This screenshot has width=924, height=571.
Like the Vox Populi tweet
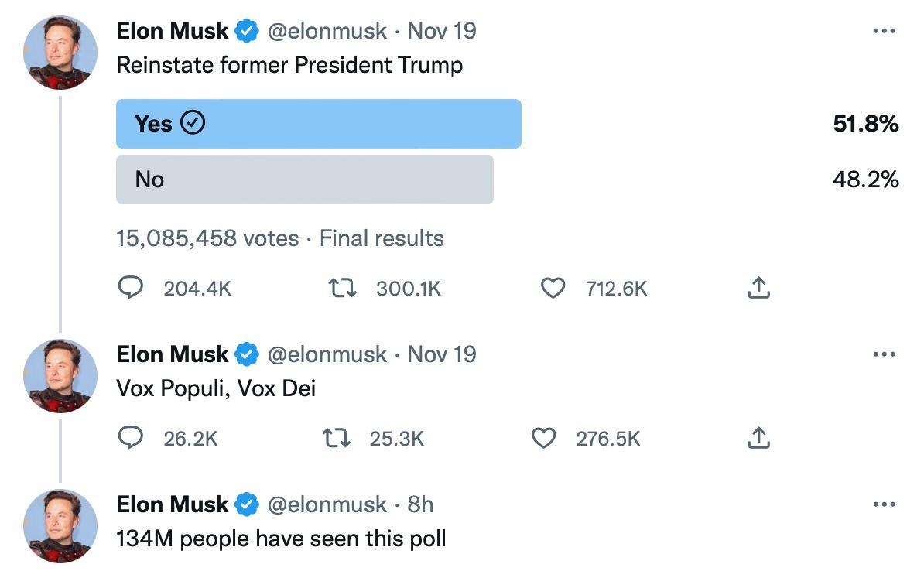(544, 439)
